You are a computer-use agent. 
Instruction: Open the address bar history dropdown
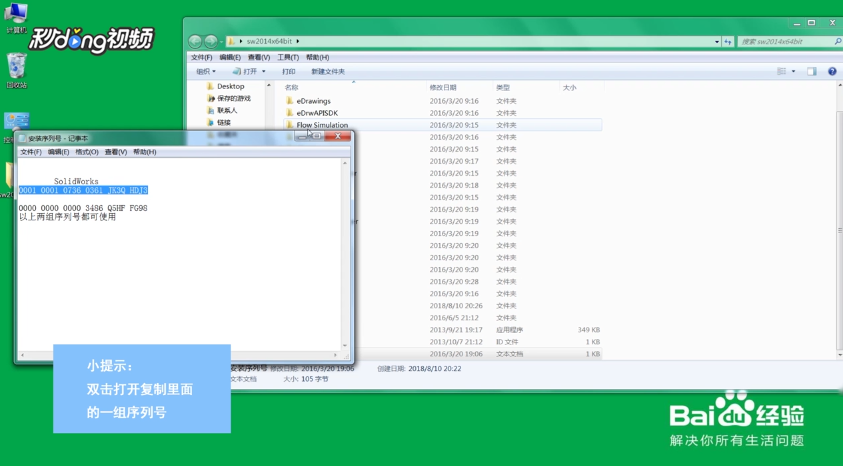click(717, 41)
